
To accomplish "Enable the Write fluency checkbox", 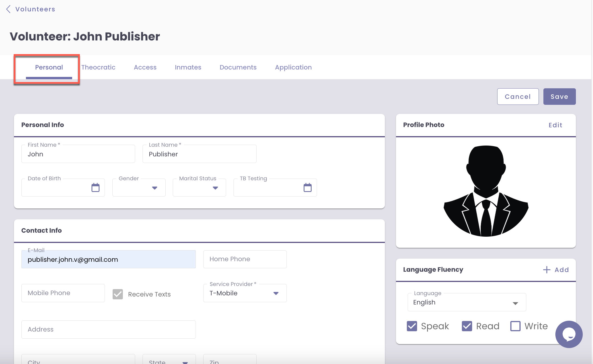I will point(515,326).
